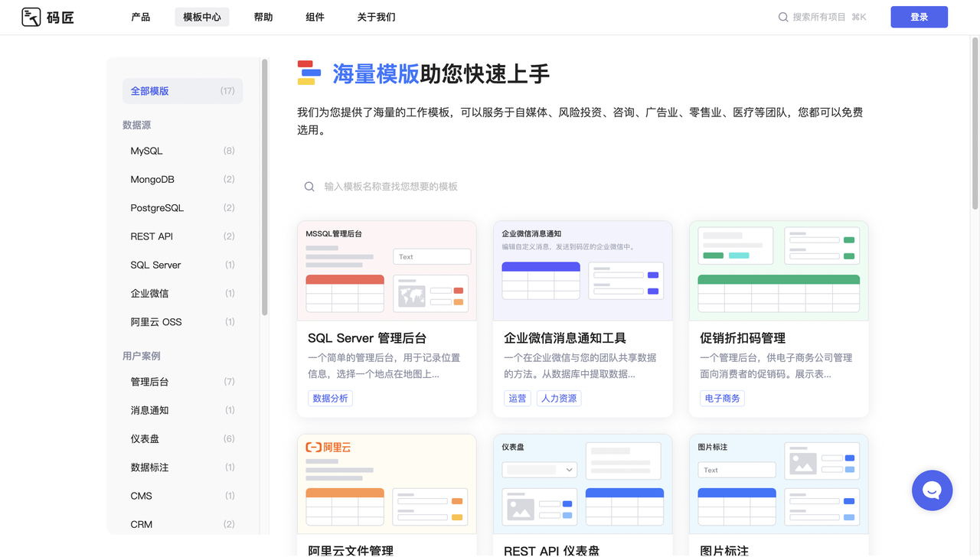Open the chat support bubble icon

932,490
